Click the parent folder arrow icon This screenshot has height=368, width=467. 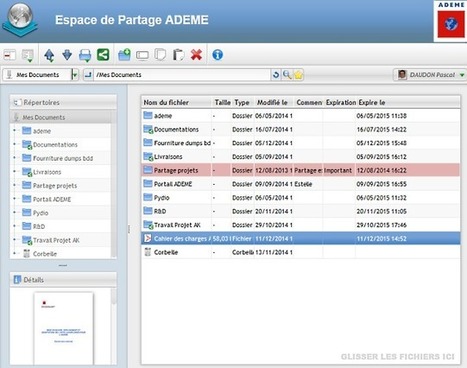88,75
